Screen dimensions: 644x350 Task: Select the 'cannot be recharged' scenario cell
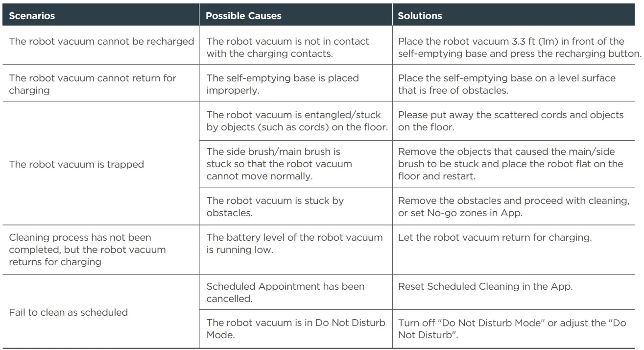pos(101,42)
